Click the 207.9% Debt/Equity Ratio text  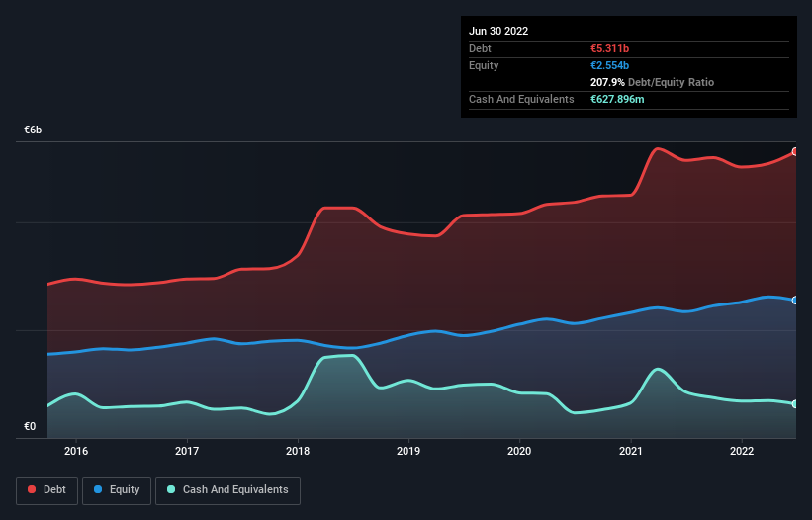point(652,82)
